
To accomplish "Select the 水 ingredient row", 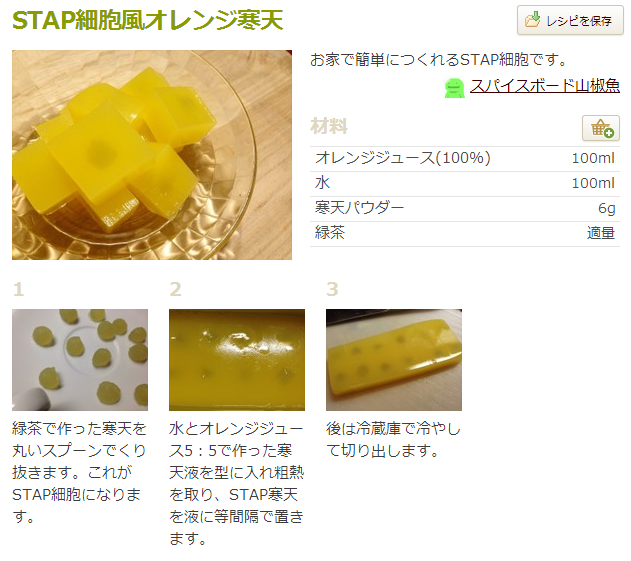I will (465, 184).
